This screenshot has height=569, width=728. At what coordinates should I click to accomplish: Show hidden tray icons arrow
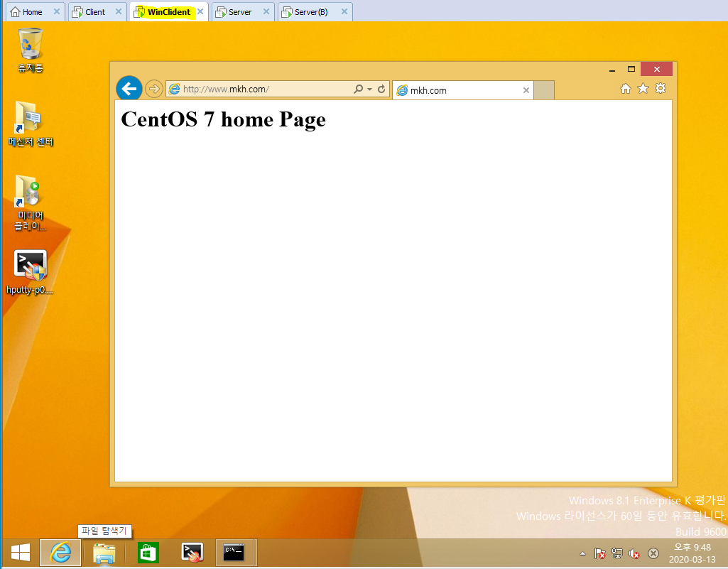582,553
